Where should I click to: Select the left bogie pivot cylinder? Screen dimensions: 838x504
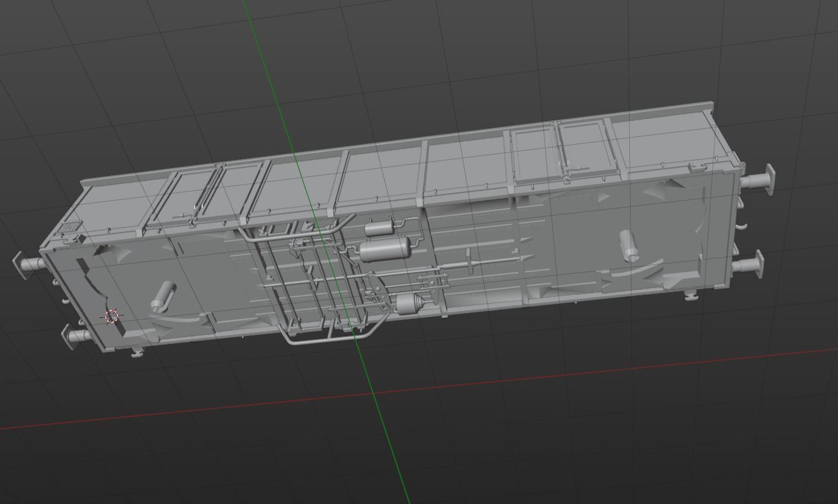[x=162, y=296]
